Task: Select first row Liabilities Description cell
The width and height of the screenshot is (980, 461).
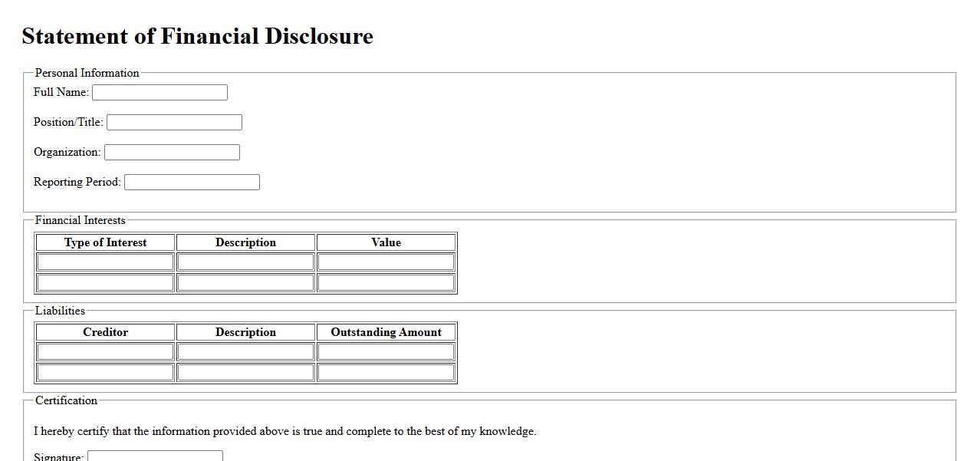Action: 245,352
